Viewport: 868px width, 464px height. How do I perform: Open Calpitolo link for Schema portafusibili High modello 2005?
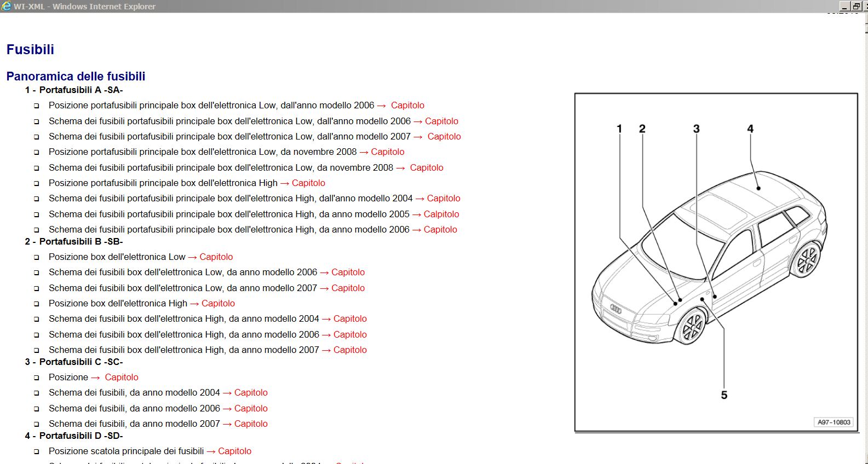pyautogui.click(x=441, y=214)
